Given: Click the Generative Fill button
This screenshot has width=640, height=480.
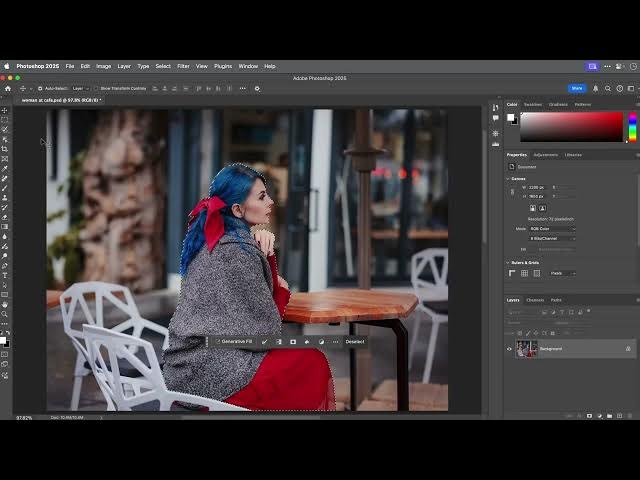Looking at the screenshot, I should [233, 342].
